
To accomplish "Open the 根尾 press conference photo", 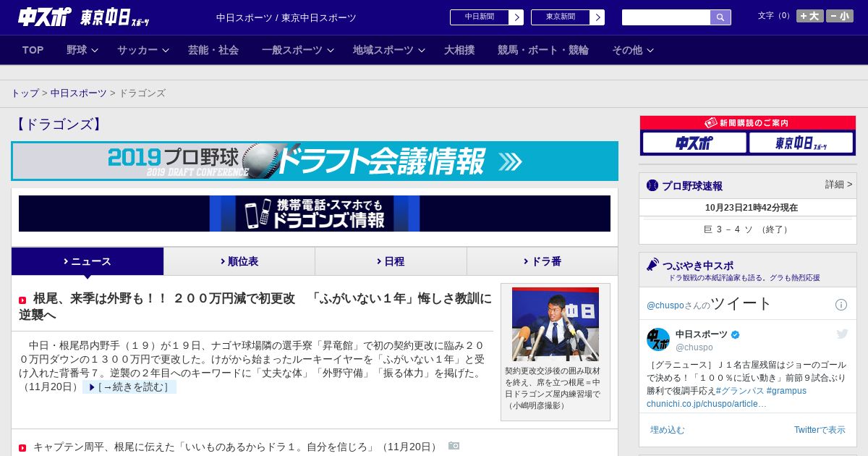I will tap(556, 324).
